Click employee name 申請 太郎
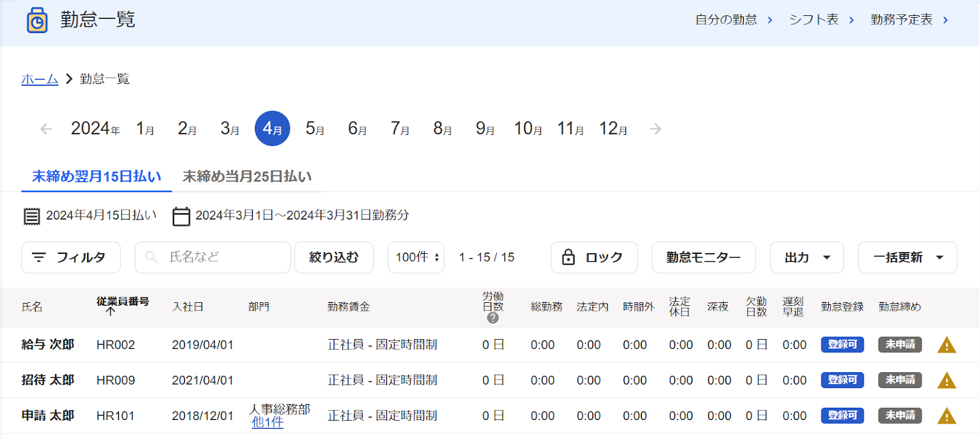The width and height of the screenshot is (980, 439). coord(48,416)
